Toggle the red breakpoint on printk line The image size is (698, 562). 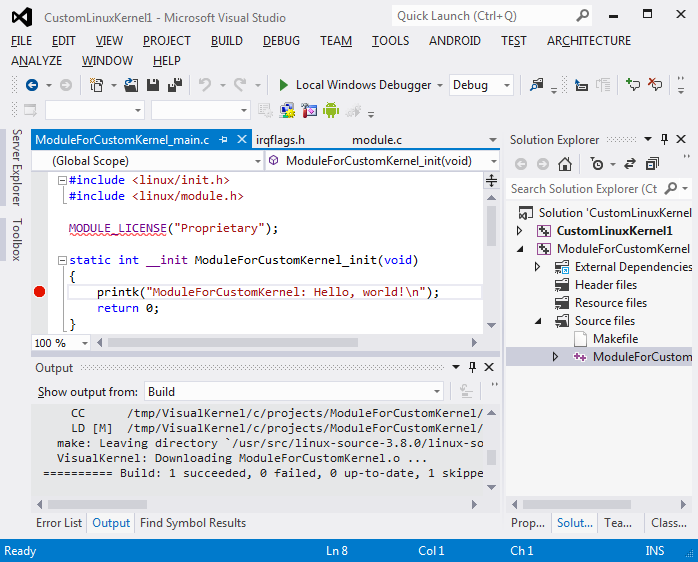pyautogui.click(x=40, y=292)
